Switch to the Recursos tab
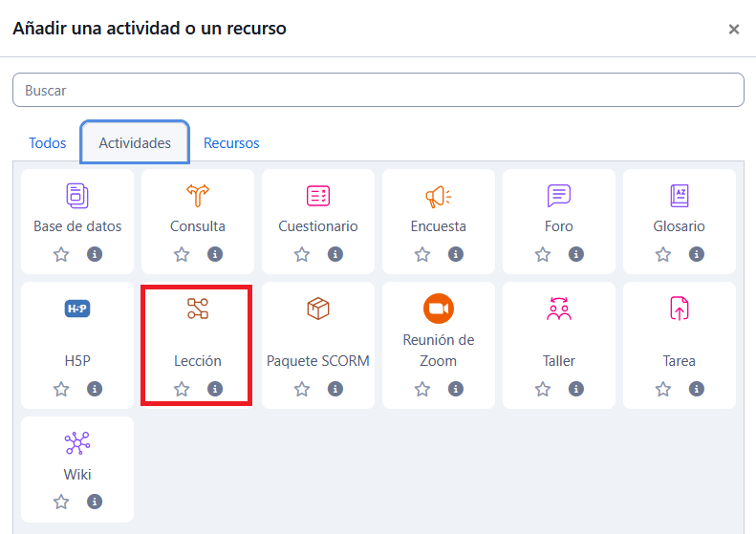The width and height of the screenshot is (756, 534). click(231, 143)
